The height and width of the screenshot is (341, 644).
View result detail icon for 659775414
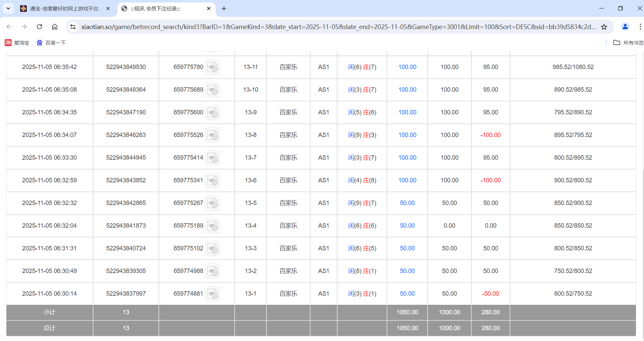coord(213,158)
